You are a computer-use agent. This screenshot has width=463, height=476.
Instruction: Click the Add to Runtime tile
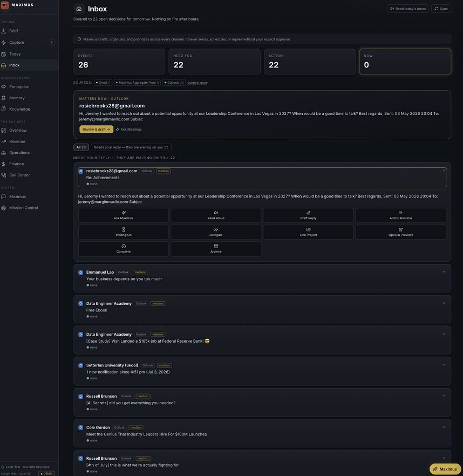click(401, 215)
